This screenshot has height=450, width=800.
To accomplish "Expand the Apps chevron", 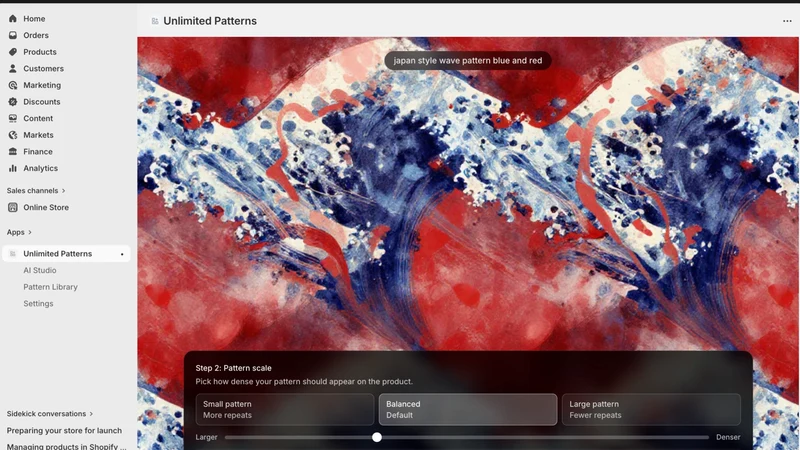I will (30, 232).
